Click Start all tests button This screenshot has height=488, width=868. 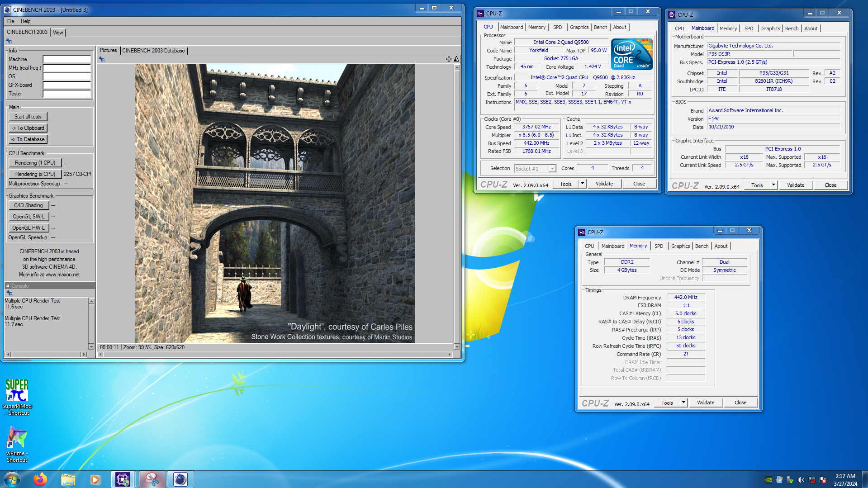pos(28,117)
